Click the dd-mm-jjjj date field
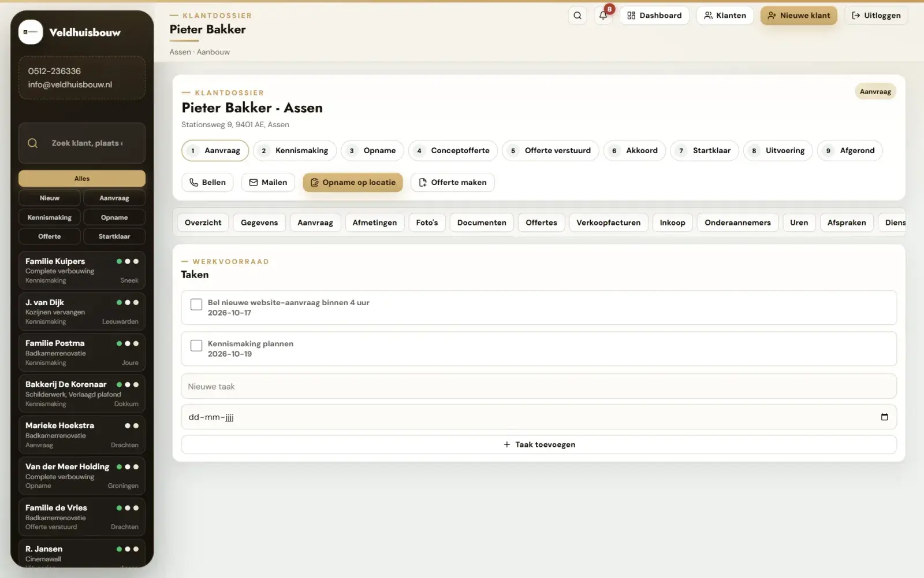This screenshot has height=578, width=924. (x=539, y=417)
